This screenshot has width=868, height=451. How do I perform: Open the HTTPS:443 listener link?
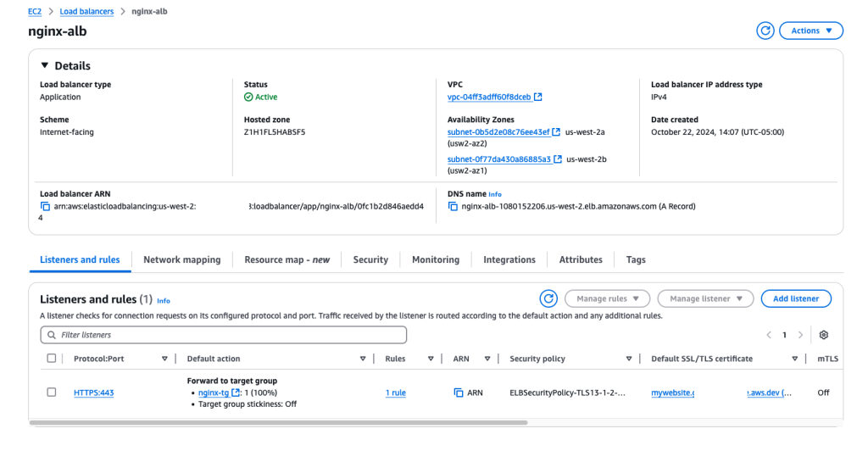click(93, 393)
